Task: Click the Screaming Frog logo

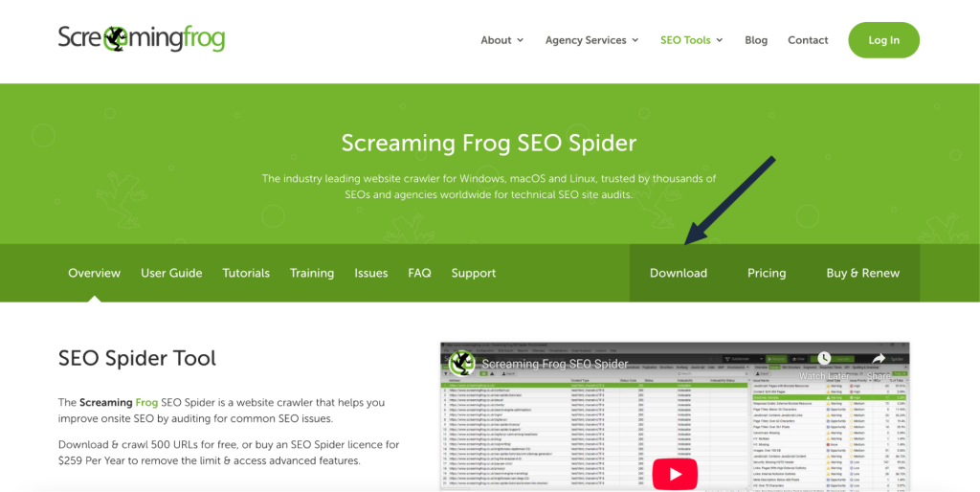Action: click(142, 38)
